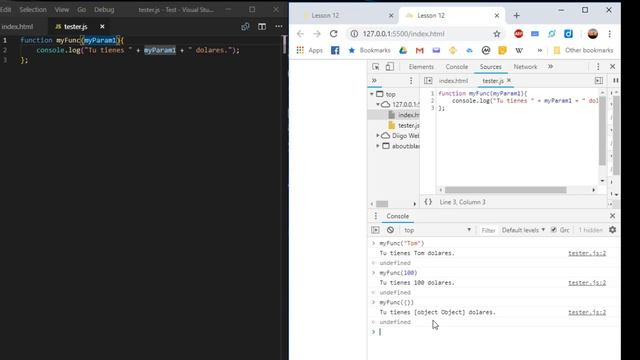
Task: Open the Console drawer options menu
Action: (x=376, y=216)
